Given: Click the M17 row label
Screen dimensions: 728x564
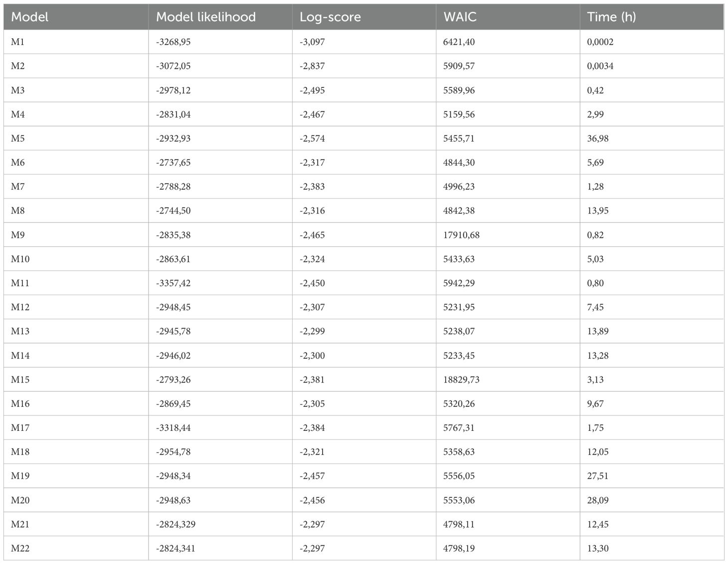Looking at the screenshot, I should click(20, 428).
